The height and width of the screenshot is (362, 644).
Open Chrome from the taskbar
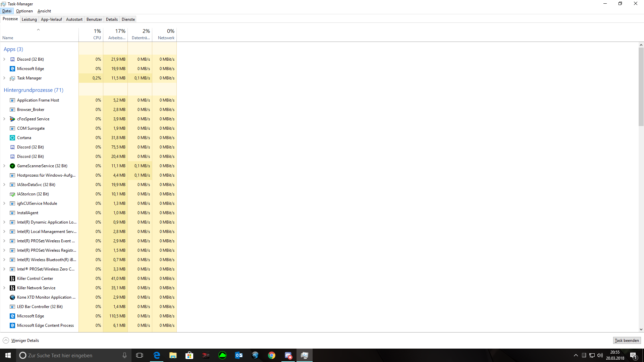point(272,355)
